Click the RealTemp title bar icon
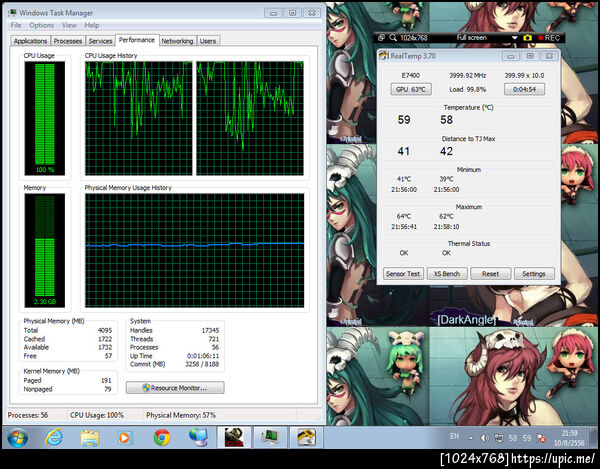This screenshot has height=469, width=600. point(383,55)
